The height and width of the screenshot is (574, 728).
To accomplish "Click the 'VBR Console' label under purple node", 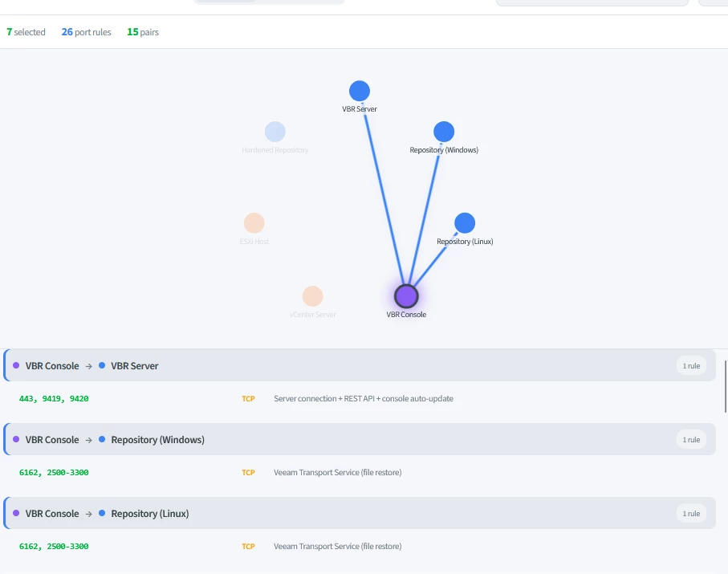I will coord(406,315).
